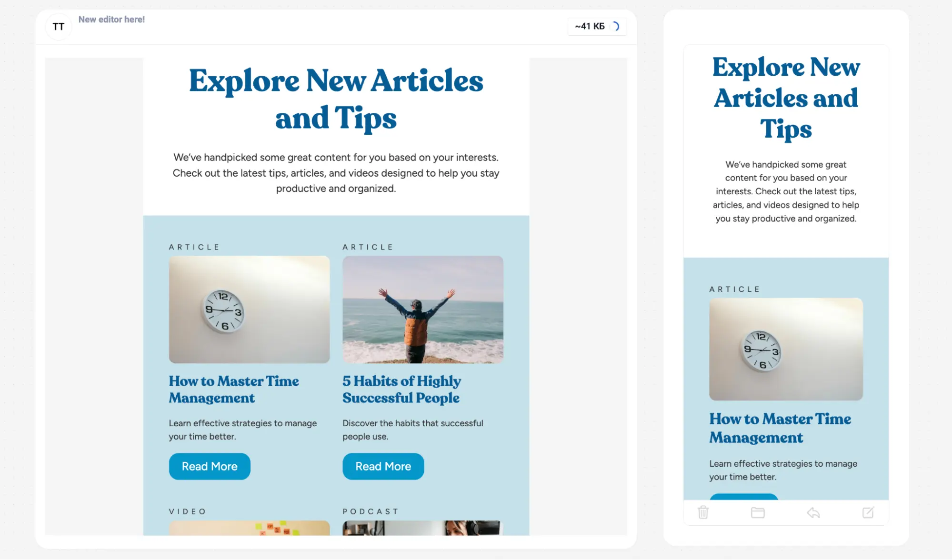This screenshot has height=560, width=952.
Task: Click the TT avatar circle
Action: pyautogui.click(x=59, y=27)
